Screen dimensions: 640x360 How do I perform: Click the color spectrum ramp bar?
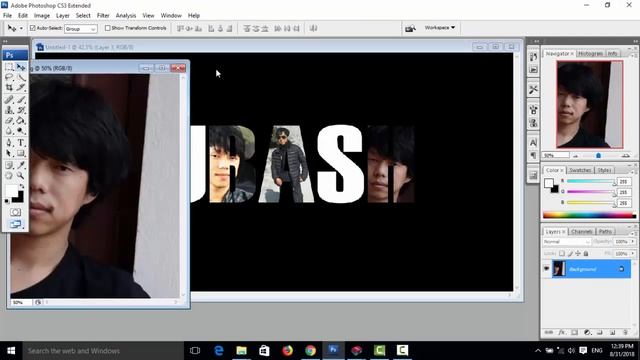click(x=589, y=215)
